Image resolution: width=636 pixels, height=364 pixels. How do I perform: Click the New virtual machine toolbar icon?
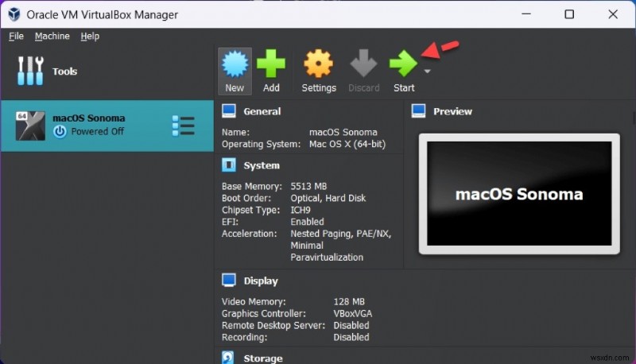pyautogui.click(x=235, y=64)
